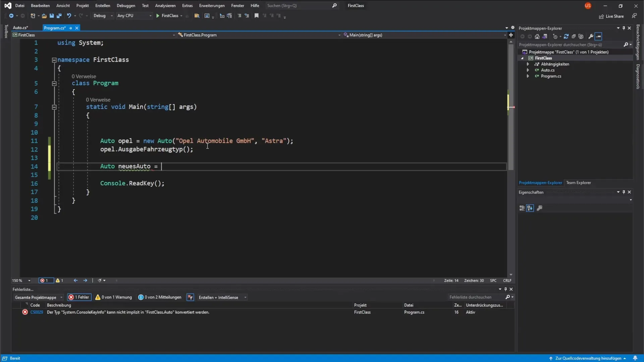644x362 pixels.
Task: Toggle the 0 von 1 Warnung filter
Action: click(x=114, y=297)
